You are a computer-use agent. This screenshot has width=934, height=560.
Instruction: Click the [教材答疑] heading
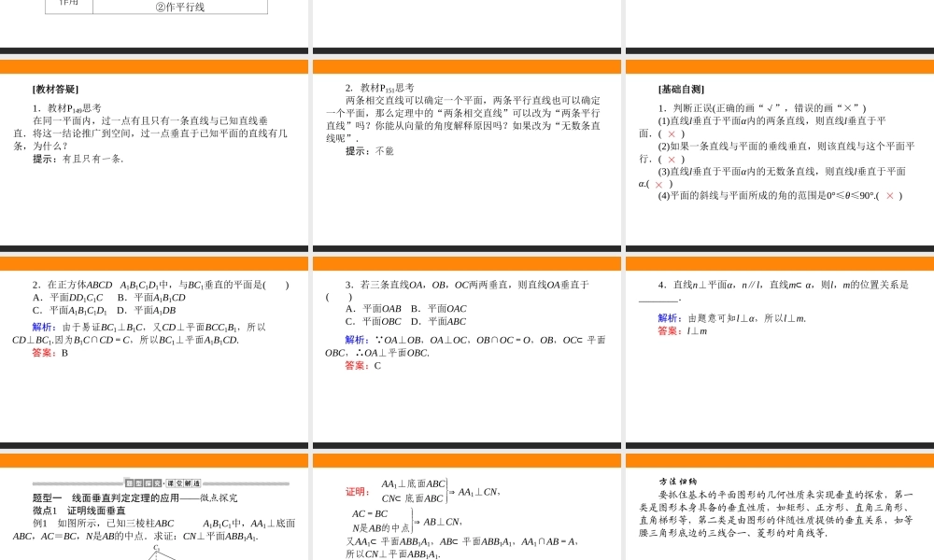[55, 90]
